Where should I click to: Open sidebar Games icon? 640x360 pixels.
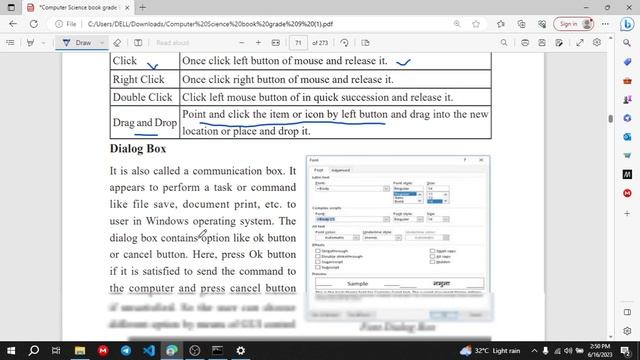[627, 99]
